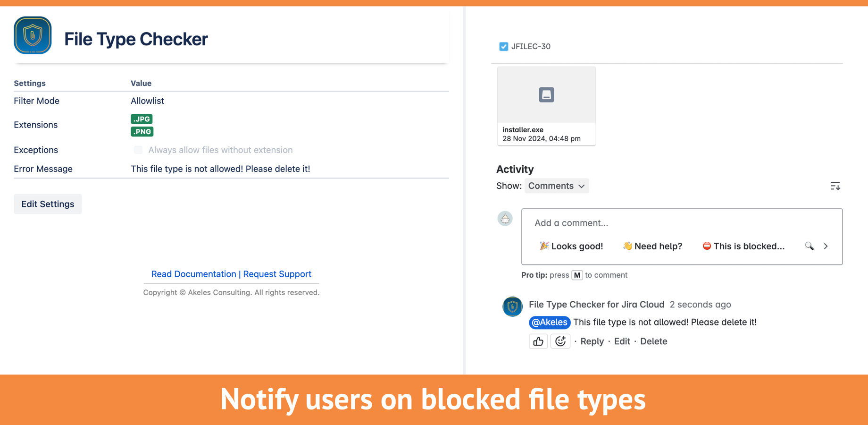Uncheck the JFILEC-30 issue checkbox
868x425 pixels.
click(503, 46)
